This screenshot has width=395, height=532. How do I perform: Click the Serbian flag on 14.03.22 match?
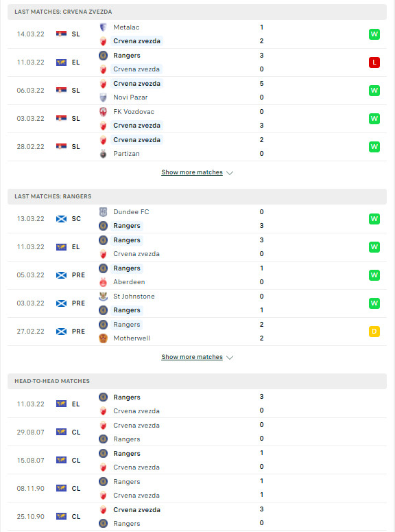pos(61,34)
